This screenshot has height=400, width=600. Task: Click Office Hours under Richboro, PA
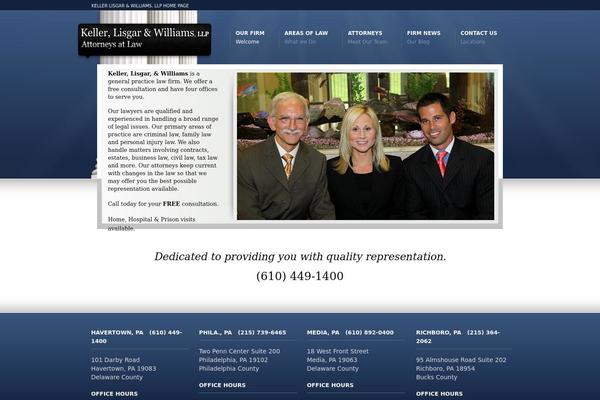439,393
